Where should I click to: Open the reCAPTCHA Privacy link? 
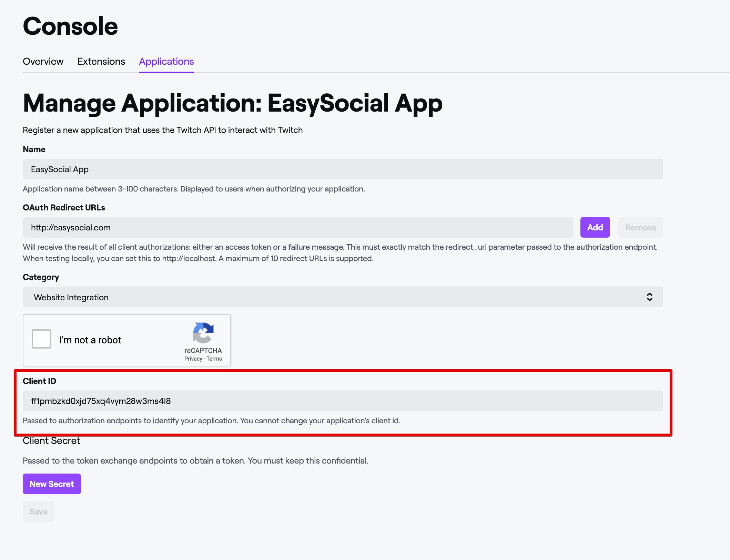point(193,359)
